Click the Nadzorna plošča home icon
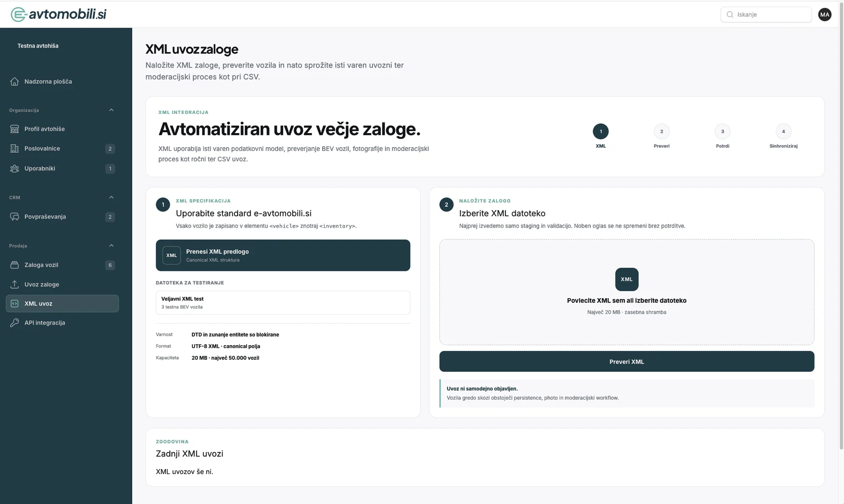 (x=15, y=82)
